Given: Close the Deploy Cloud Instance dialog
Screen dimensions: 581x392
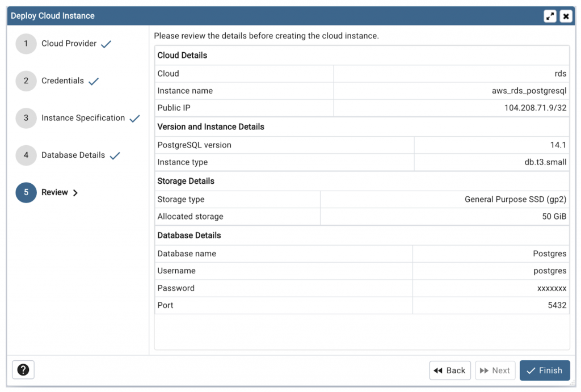Looking at the screenshot, I should point(566,16).
